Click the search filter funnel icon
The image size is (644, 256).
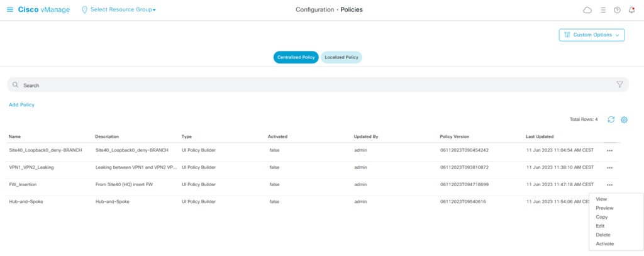619,84
